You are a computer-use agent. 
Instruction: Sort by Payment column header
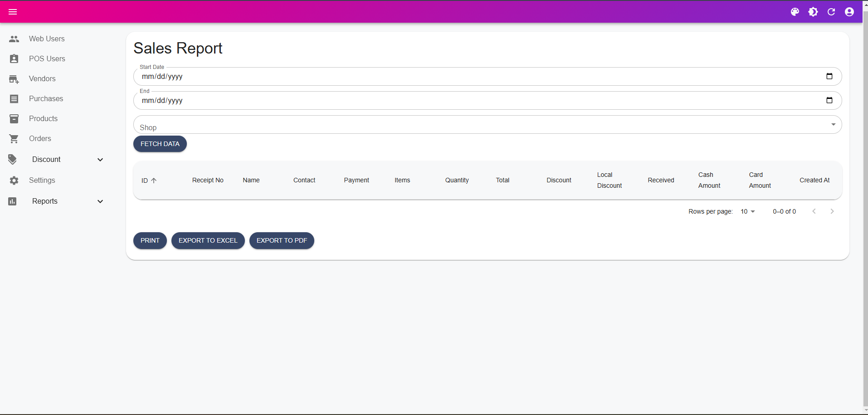(x=356, y=181)
